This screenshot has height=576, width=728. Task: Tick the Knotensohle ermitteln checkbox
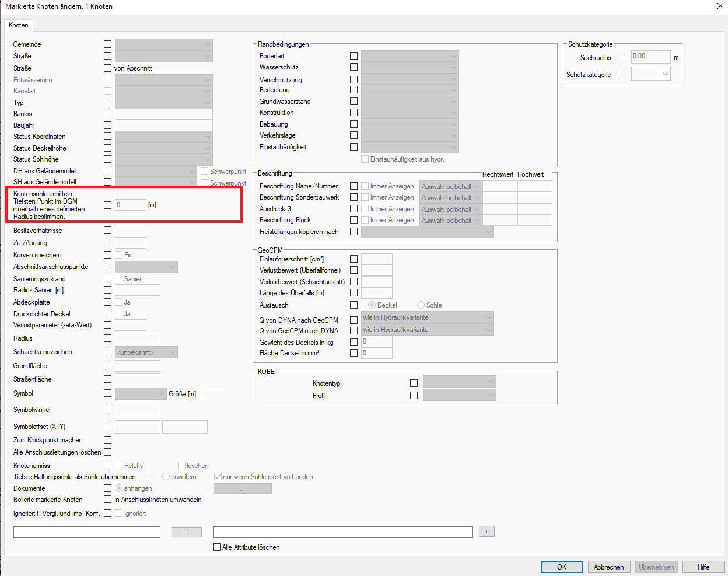tap(107, 205)
